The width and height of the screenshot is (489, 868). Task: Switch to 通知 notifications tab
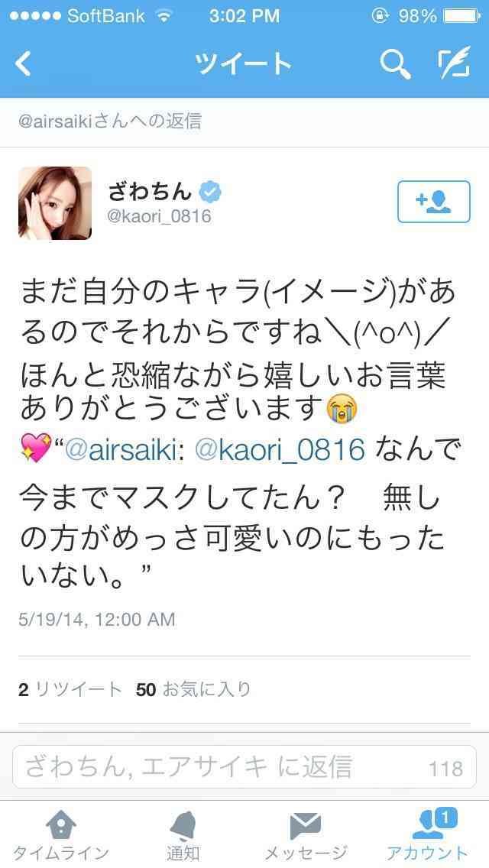183,837
